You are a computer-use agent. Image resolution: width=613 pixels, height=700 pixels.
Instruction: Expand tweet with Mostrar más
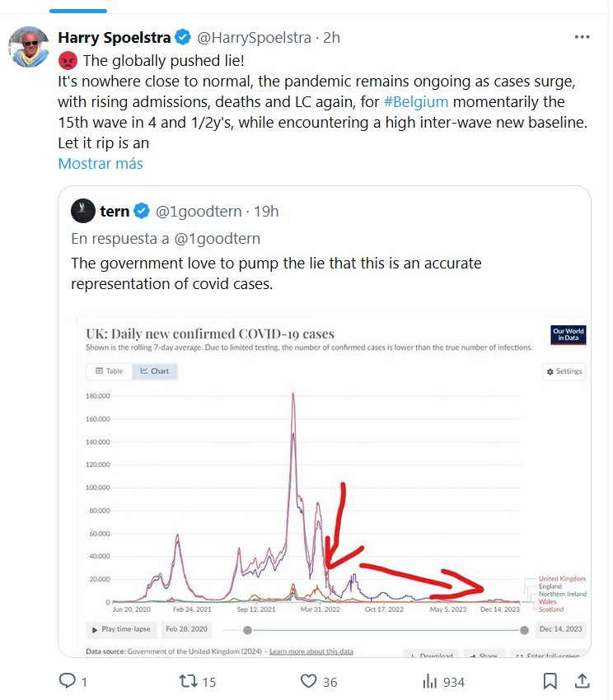[101, 163]
